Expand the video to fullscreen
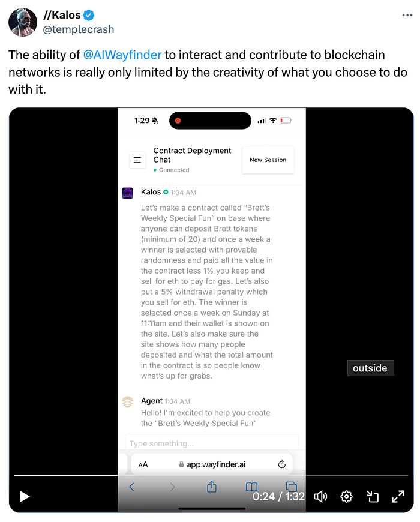Viewport: 420px width, 522px height. pyautogui.click(x=398, y=496)
